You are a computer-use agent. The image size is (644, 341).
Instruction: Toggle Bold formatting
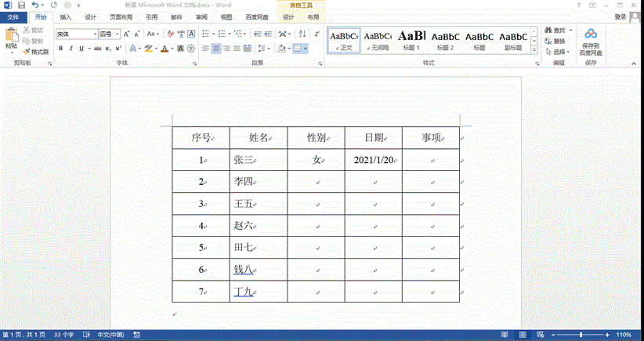pos(60,49)
